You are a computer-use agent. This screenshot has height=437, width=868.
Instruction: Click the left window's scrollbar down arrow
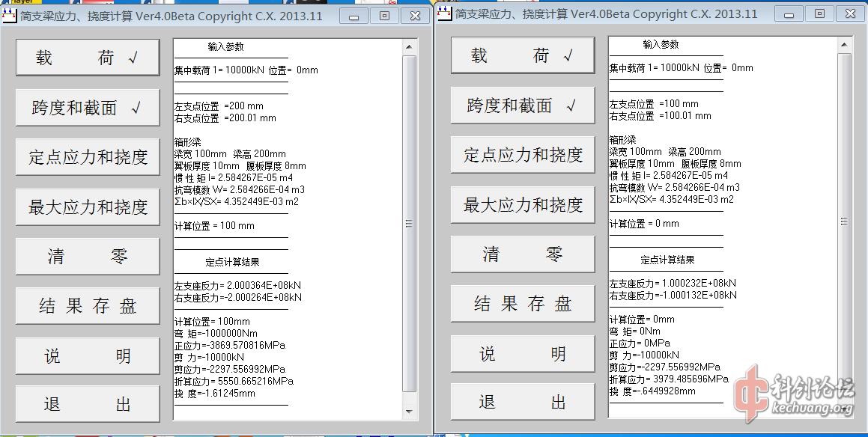click(409, 412)
